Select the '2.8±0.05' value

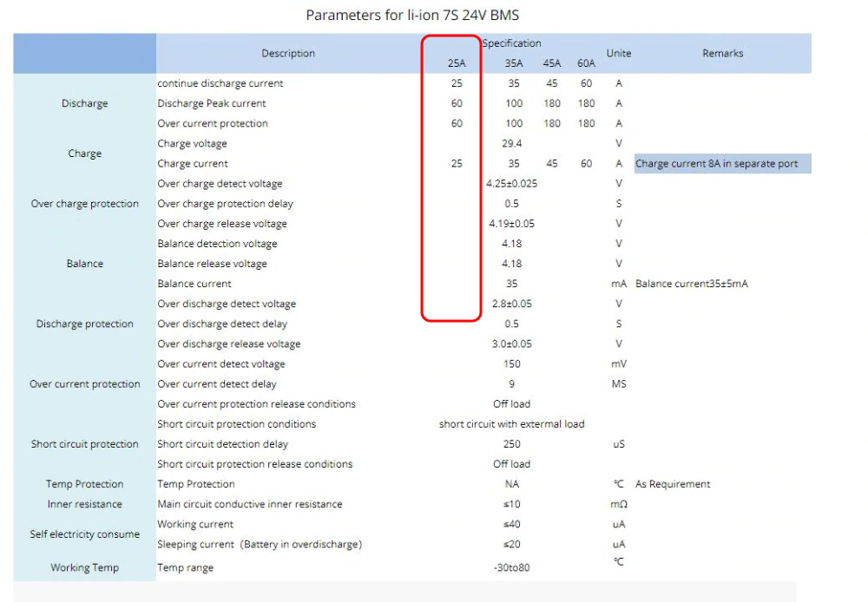511,304
